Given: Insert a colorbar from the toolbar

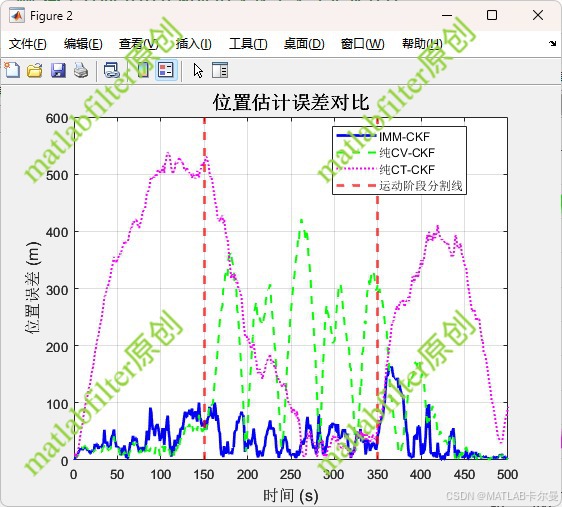Looking at the screenshot, I should pos(143,70).
